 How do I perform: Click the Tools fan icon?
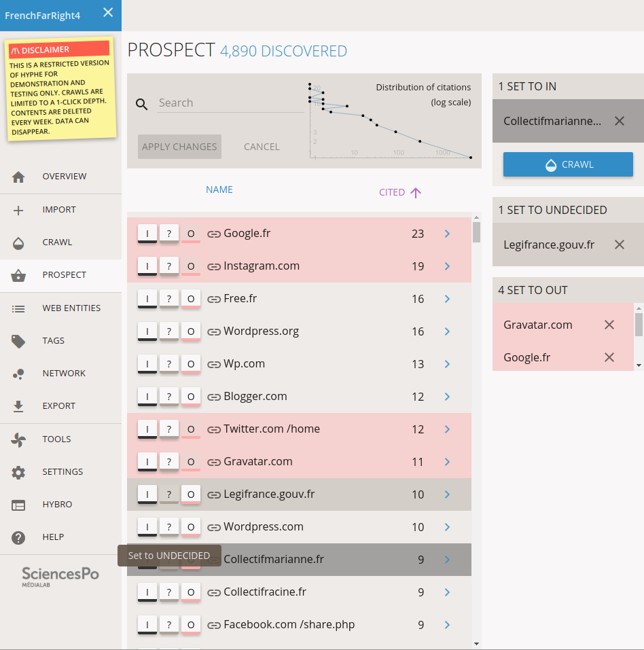tap(18, 440)
